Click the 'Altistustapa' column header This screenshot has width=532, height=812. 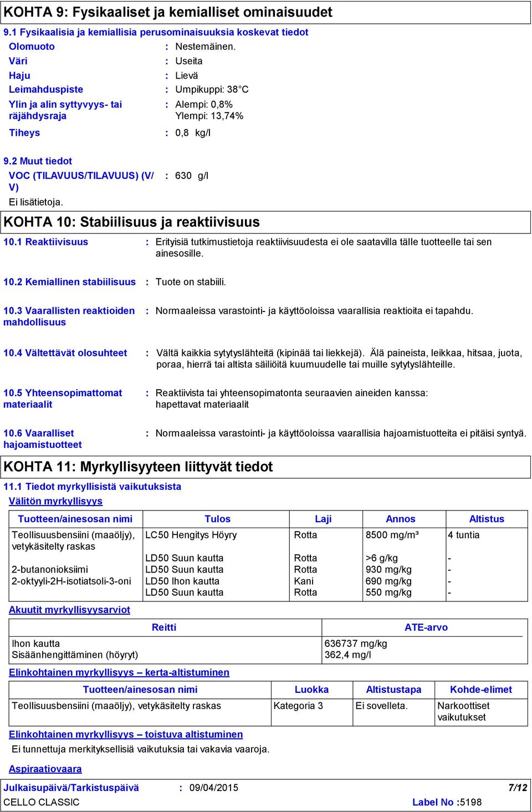[x=393, y=690]
